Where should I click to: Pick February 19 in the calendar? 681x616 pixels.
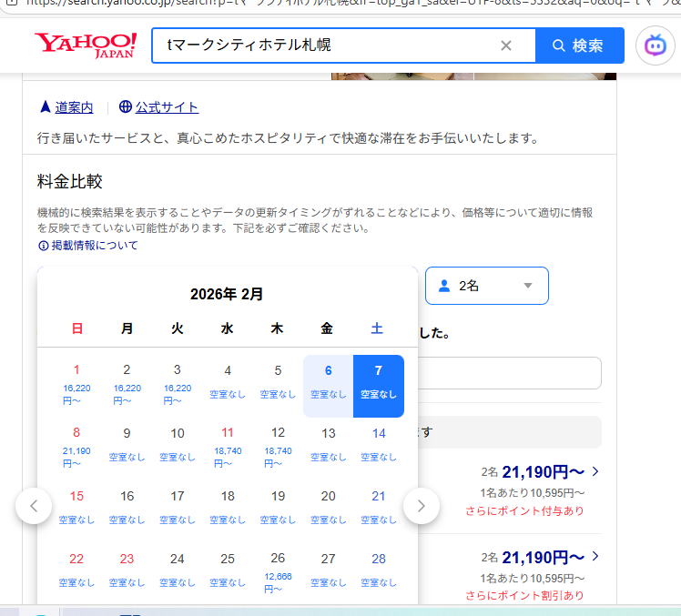278,511
